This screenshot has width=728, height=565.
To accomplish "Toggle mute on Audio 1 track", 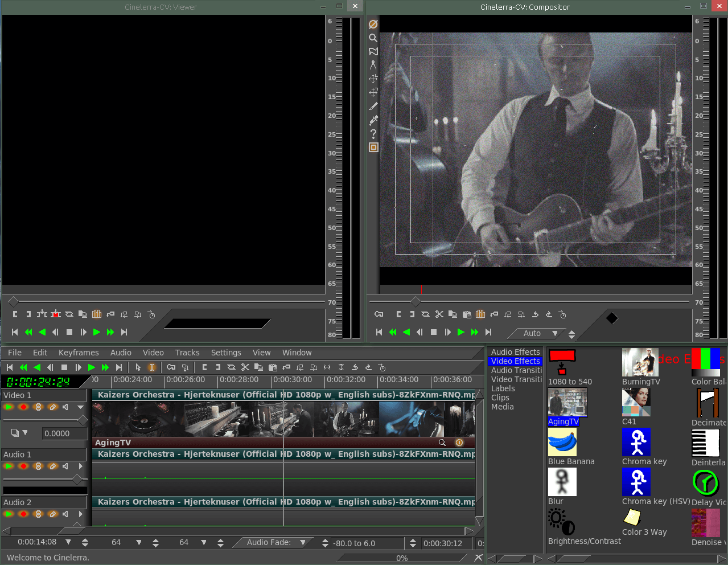I will 66,466.
